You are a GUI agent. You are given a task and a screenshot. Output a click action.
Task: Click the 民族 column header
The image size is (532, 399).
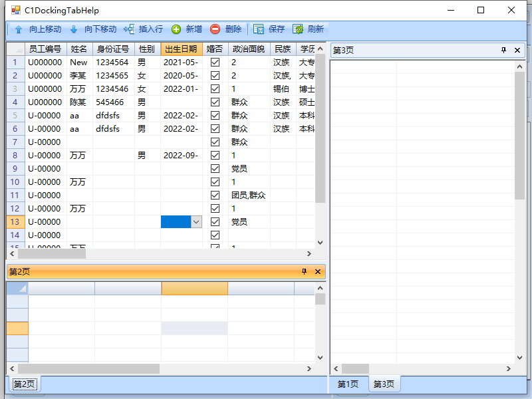[x=283, y=49]
